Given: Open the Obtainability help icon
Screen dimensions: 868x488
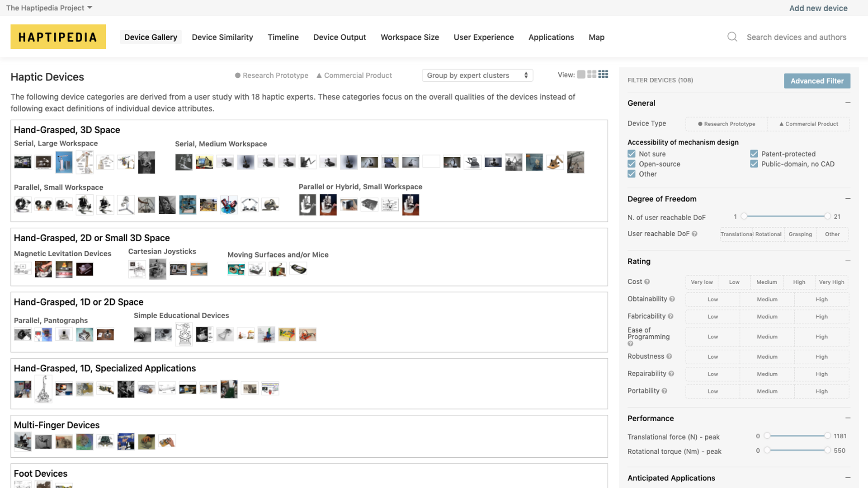Looking at the screenshot, I should (672, 299).
